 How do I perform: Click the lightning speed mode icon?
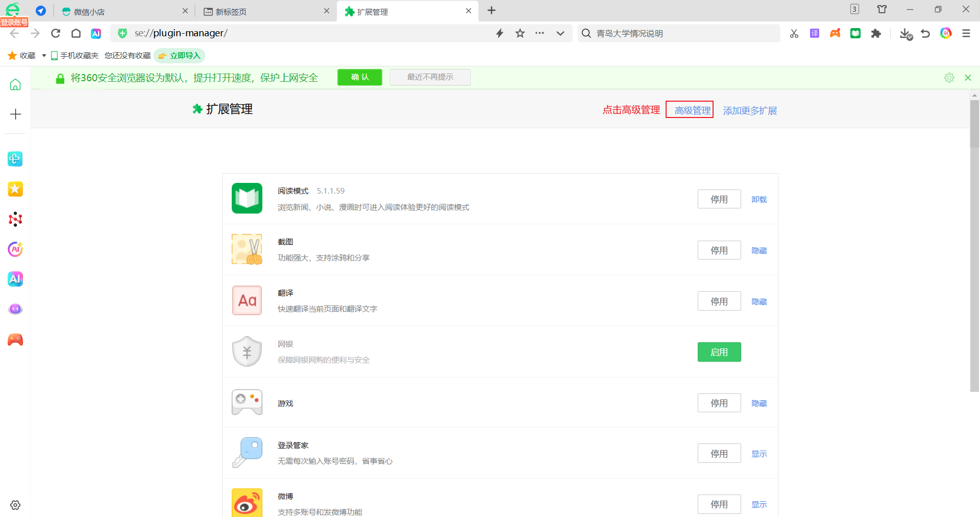500,33
